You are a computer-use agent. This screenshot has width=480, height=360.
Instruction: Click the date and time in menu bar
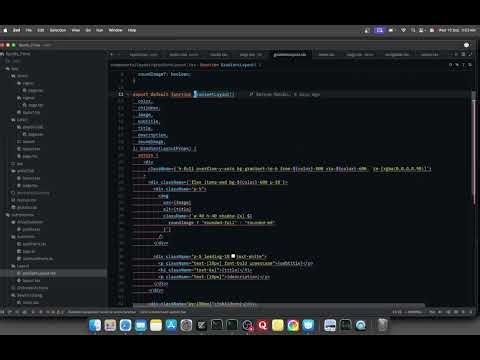click(x=457, y=30)
